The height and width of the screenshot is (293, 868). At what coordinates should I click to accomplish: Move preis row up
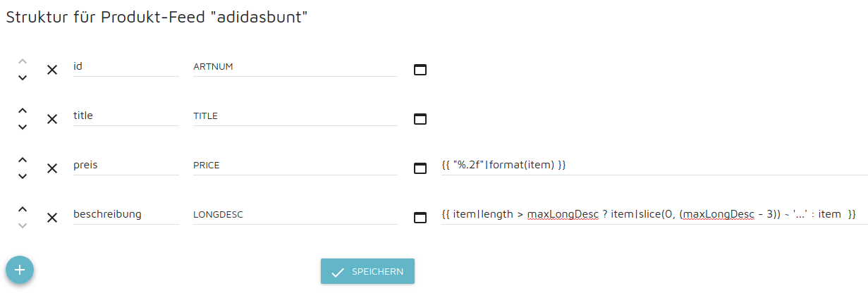pos(23,160)
